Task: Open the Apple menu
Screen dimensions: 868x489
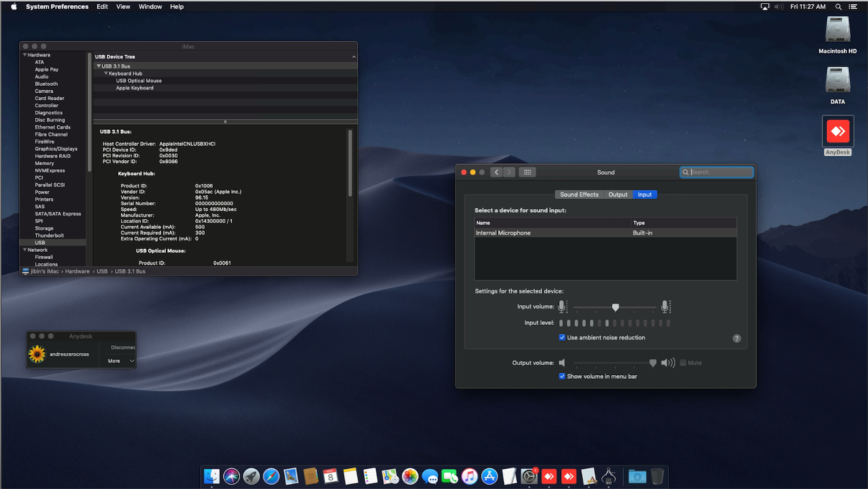Action: tap(13, 6)
